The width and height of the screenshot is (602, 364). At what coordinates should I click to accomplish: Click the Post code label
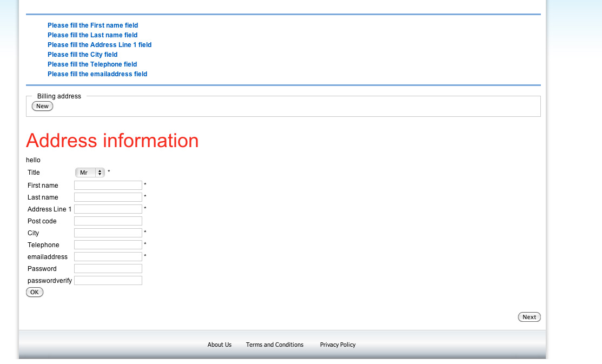click(42, 221)
